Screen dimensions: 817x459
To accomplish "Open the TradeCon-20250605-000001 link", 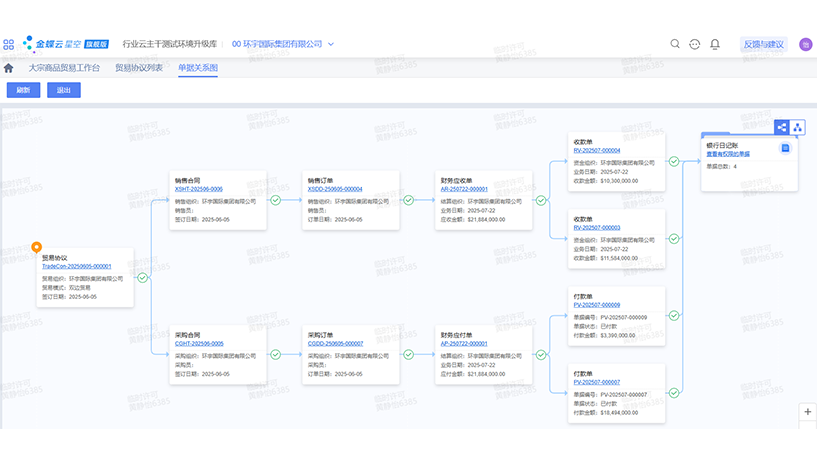I will tap(76, 267).
